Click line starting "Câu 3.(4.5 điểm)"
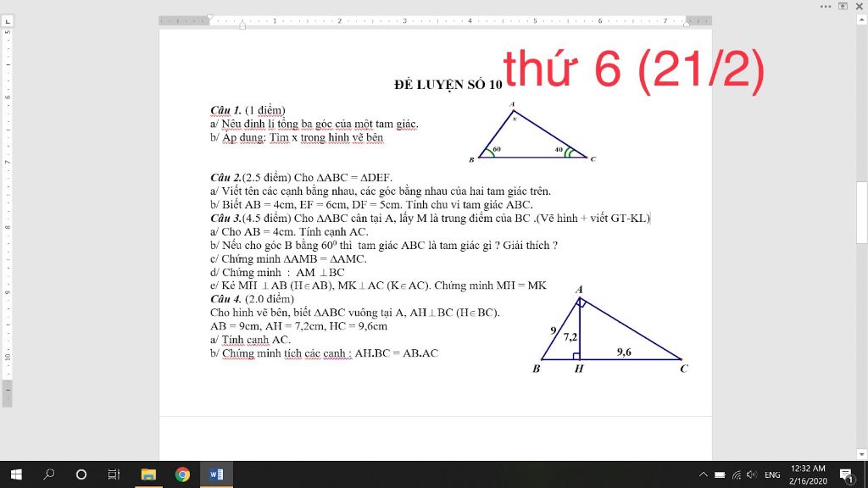Image resolution: width=868 pixels, height=488 pixels. tap(430, 218)
